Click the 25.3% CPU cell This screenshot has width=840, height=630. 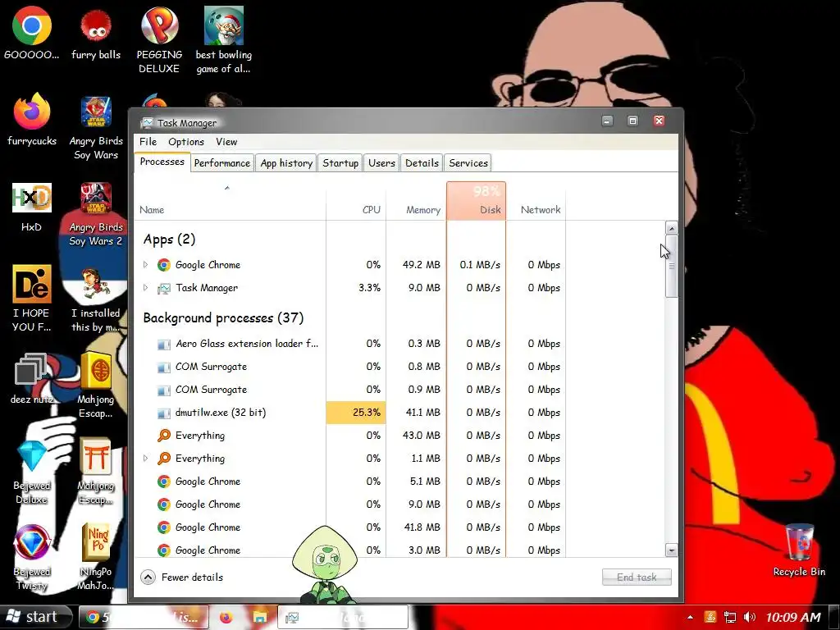356,413
